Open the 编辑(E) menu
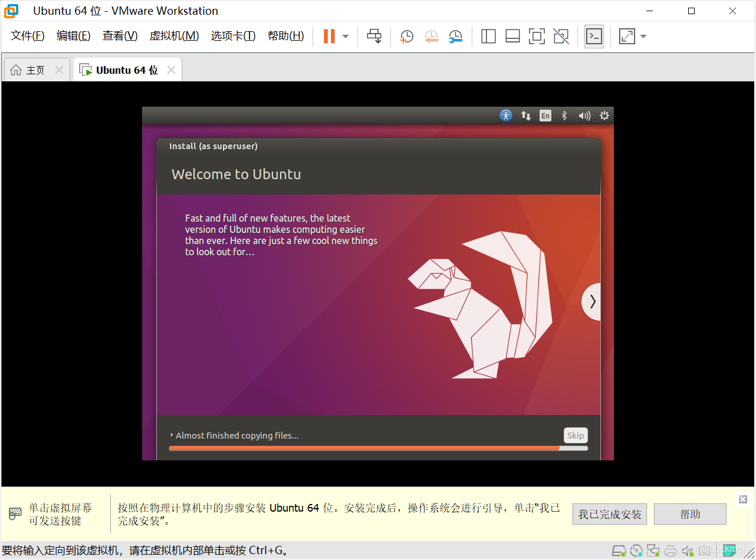This screenshot has width=756, height=560. coord(74,36)
